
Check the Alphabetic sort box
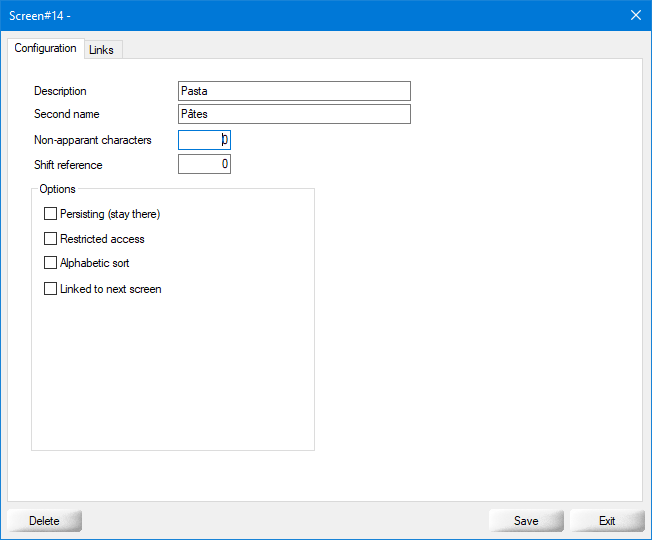click(x=51, y=263)
